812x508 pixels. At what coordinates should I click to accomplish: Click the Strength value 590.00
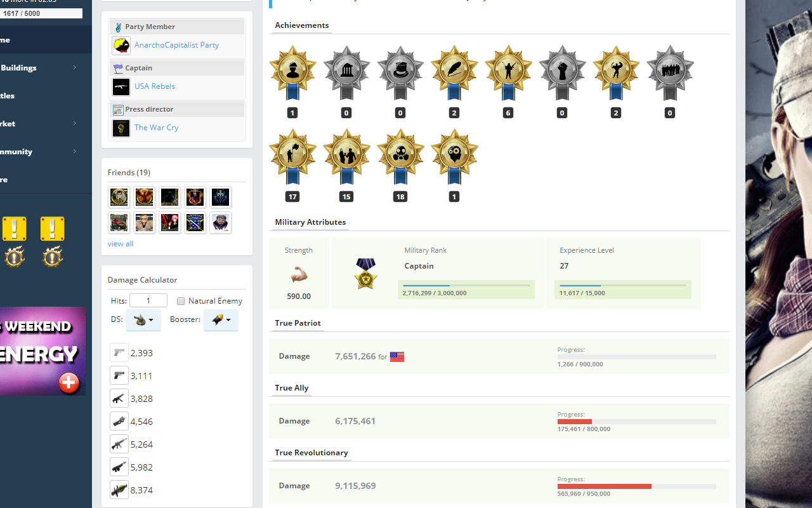point(299,297)
